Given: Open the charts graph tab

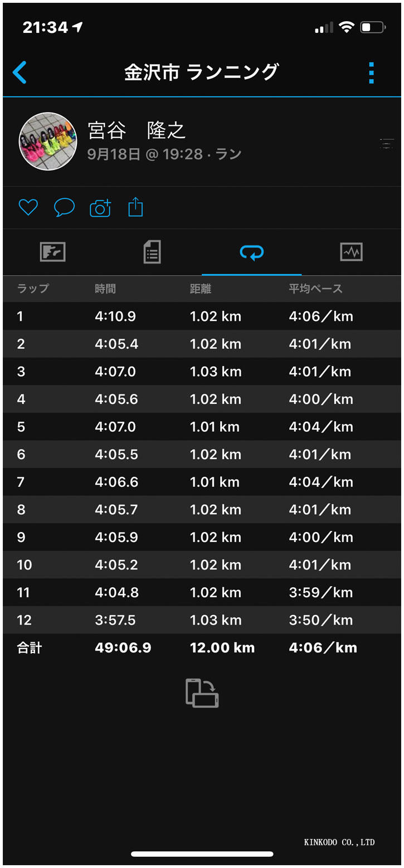Looking at the screenshot, I should [x=351, y=252].
